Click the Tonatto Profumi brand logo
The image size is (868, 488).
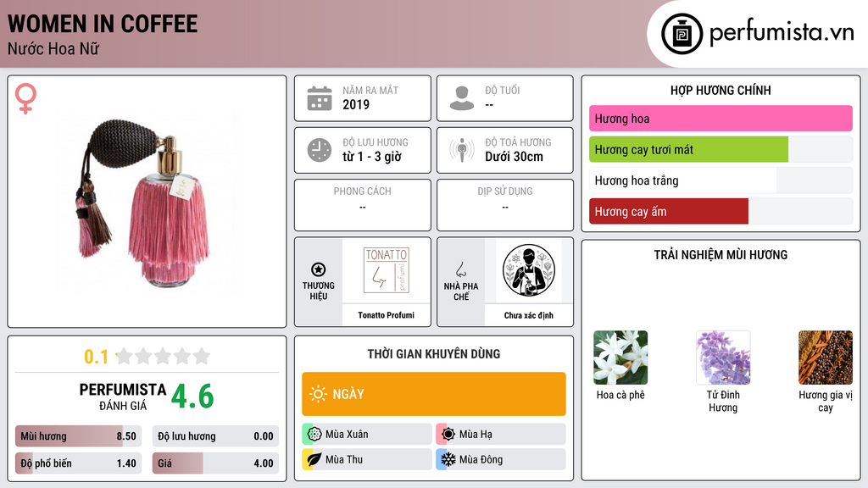click(386, 270)
